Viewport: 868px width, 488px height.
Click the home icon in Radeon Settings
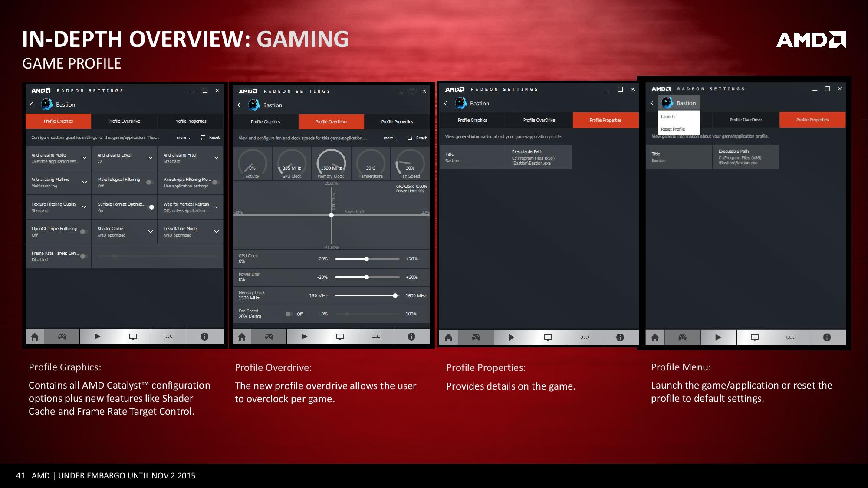pos(34,336)
